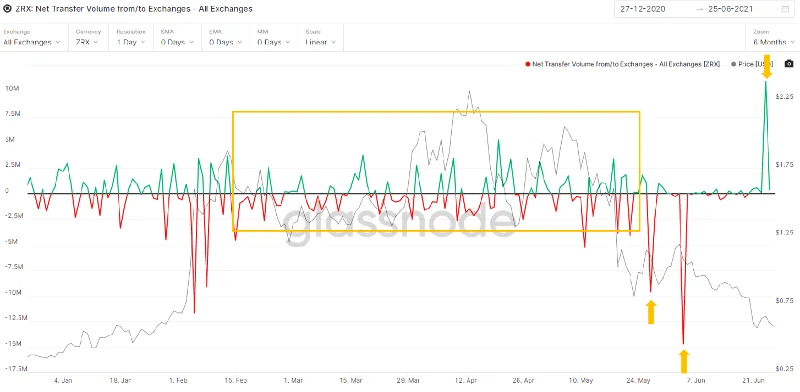The height and width of the screenshot is (392, 800).
Task: Click the 10M label on left axis
Action: [12, 88]
